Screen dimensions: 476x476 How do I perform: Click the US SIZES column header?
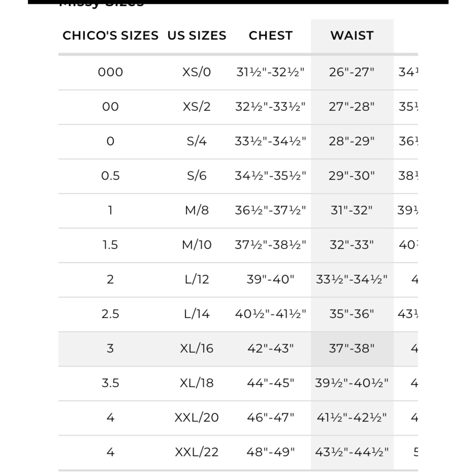pyautogui.click(x=197, y=36)
